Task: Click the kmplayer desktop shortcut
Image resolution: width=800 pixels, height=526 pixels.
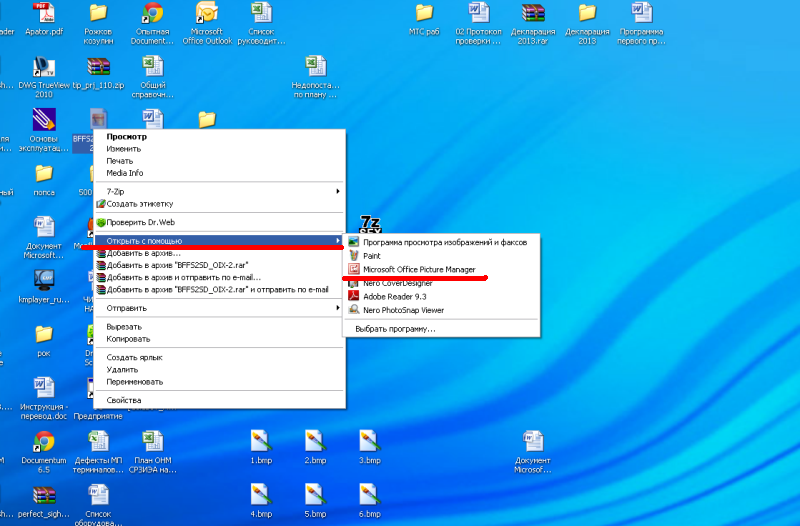Action: click(43, 280)
